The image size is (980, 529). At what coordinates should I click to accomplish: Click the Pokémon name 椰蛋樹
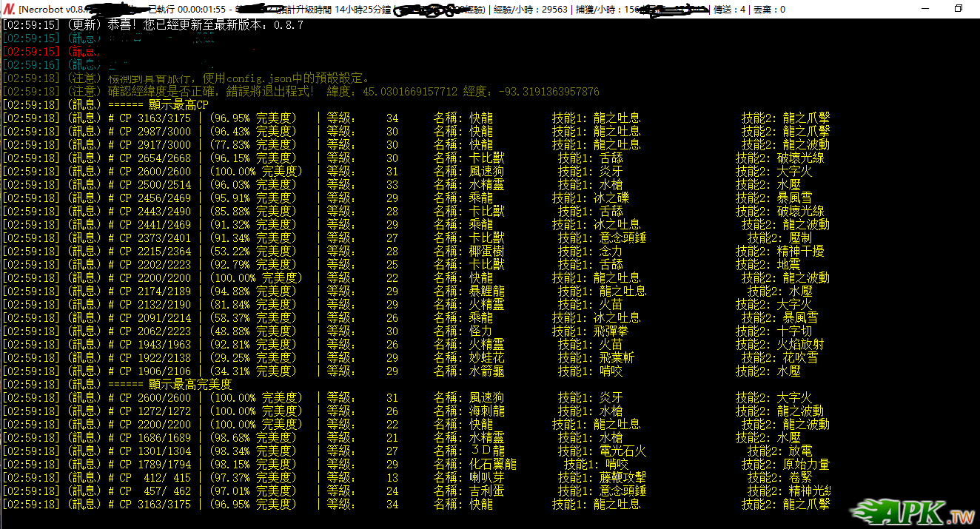pyautogui.click(x=487, y=251)
